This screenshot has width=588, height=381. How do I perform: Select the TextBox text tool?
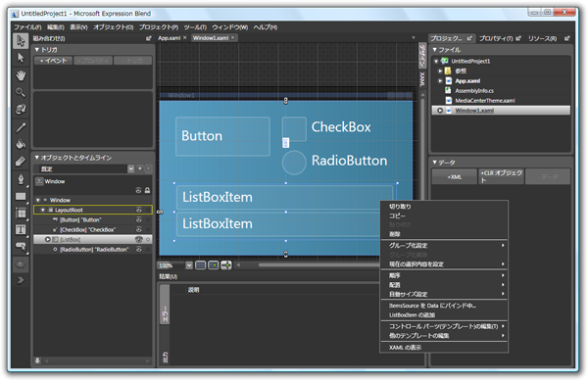click(21, 229)
